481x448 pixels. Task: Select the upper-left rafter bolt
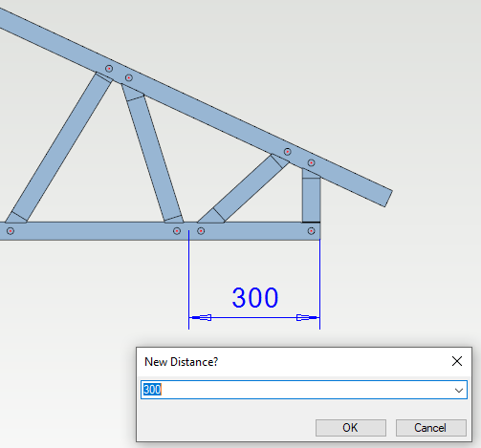click(109, 69)
